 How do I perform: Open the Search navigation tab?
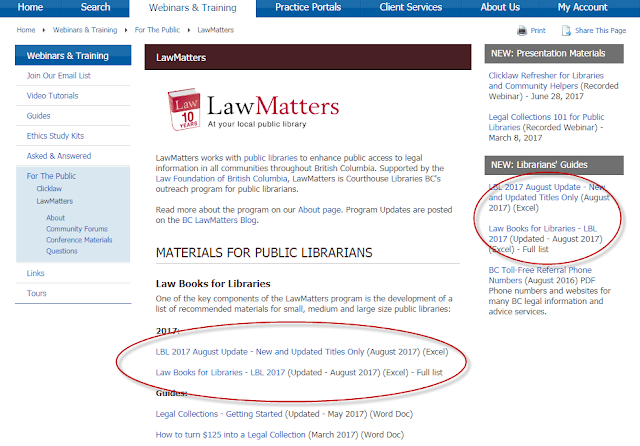pyautogui.click(x=95, y=7)
